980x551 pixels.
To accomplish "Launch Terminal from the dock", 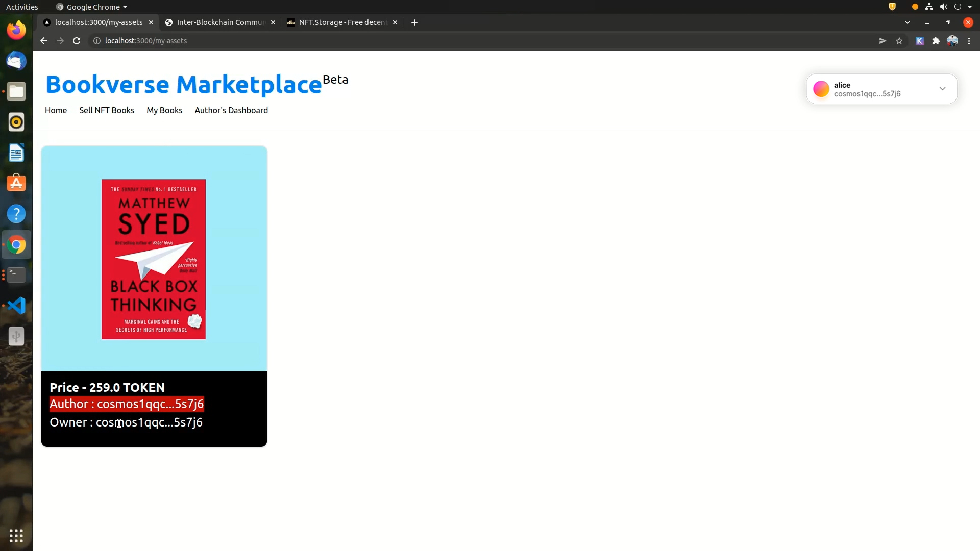I will [x=16, y=275].
